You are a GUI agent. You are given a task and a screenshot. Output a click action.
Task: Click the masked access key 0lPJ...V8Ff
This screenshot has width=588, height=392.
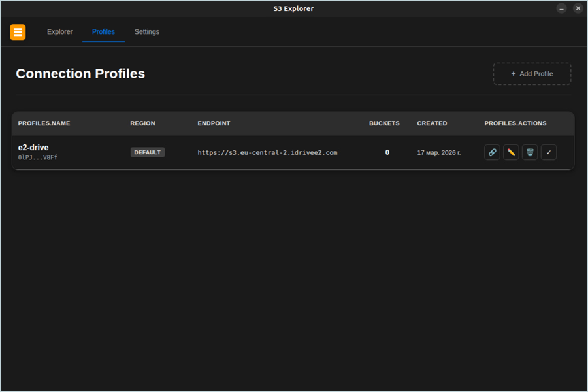(x=38, y=157)
